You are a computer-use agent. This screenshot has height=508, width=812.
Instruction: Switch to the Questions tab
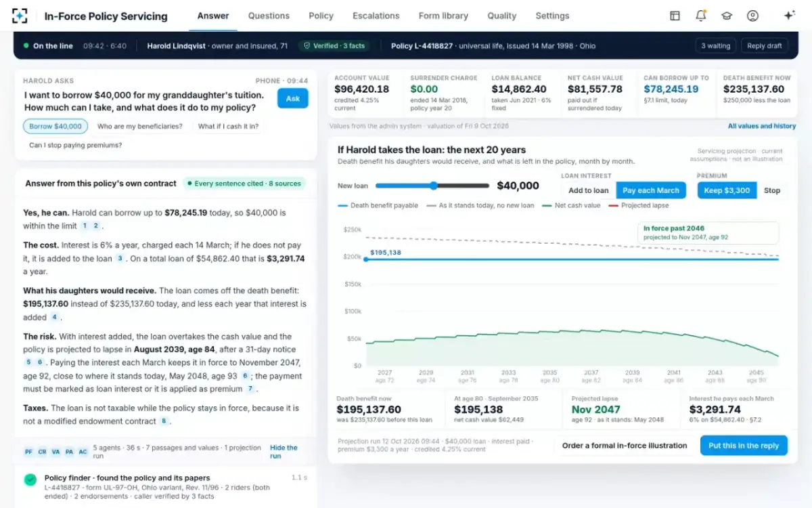coord(269,16)
